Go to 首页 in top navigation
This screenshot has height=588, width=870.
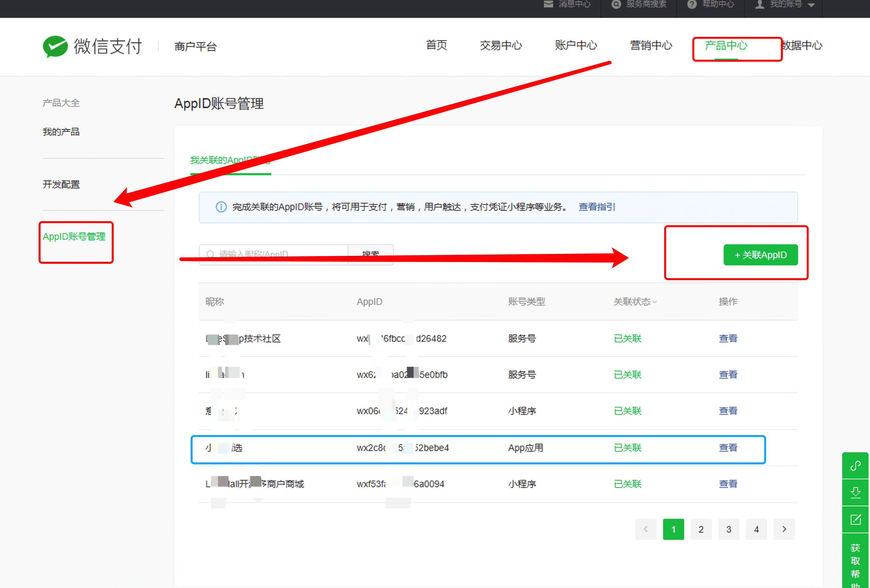tap(437, 45)
